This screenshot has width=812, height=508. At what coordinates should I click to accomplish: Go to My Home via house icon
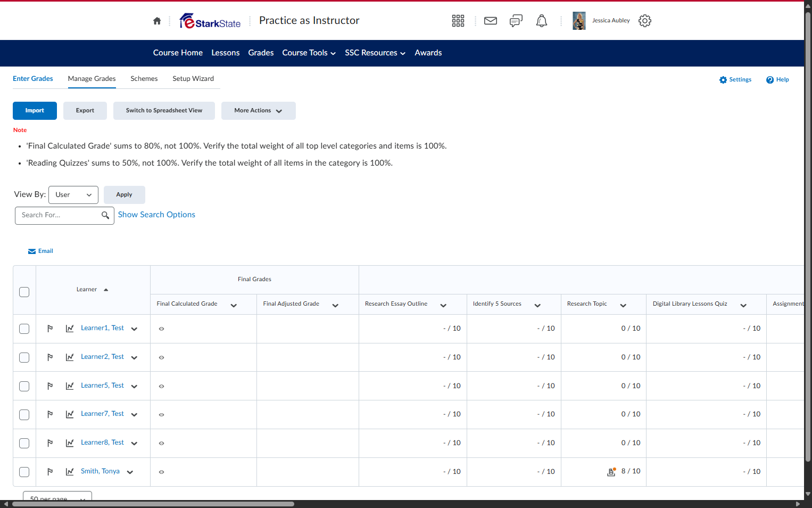(x=157, y=21)
